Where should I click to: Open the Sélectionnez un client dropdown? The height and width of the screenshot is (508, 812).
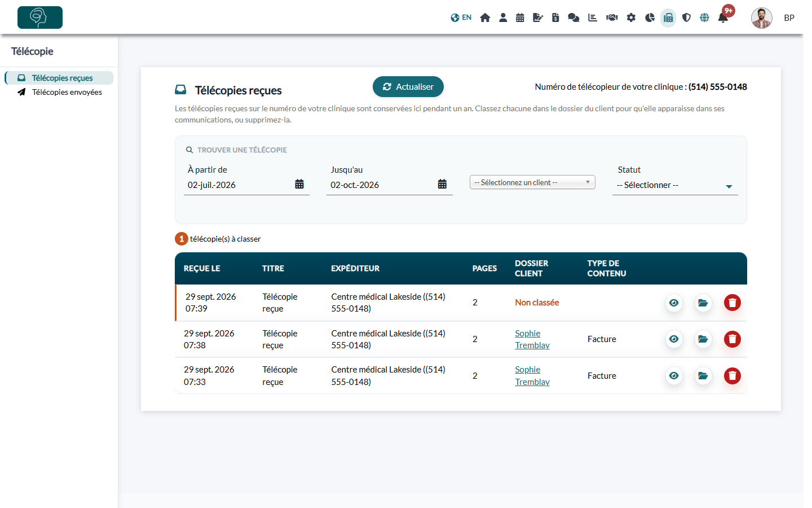532,182
